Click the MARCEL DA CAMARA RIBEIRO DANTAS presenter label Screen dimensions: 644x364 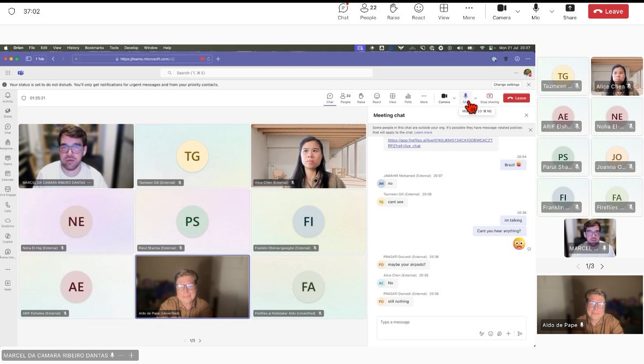coord(56,355)
